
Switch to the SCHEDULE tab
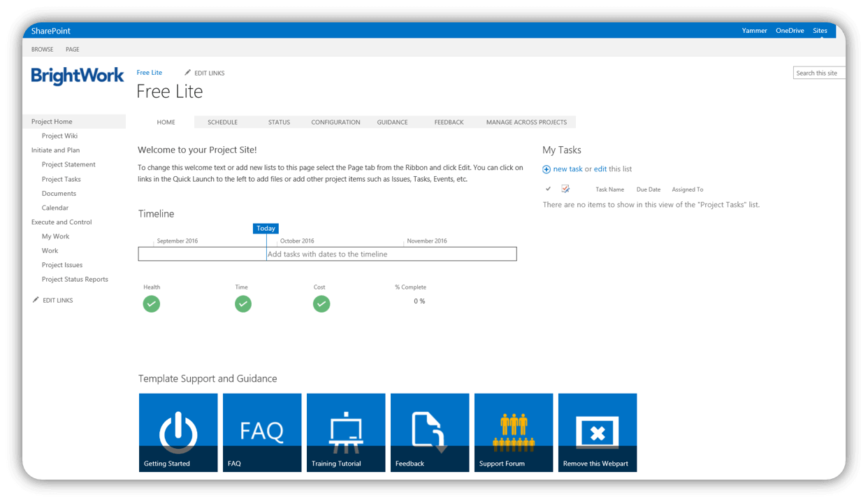point(222,122)
